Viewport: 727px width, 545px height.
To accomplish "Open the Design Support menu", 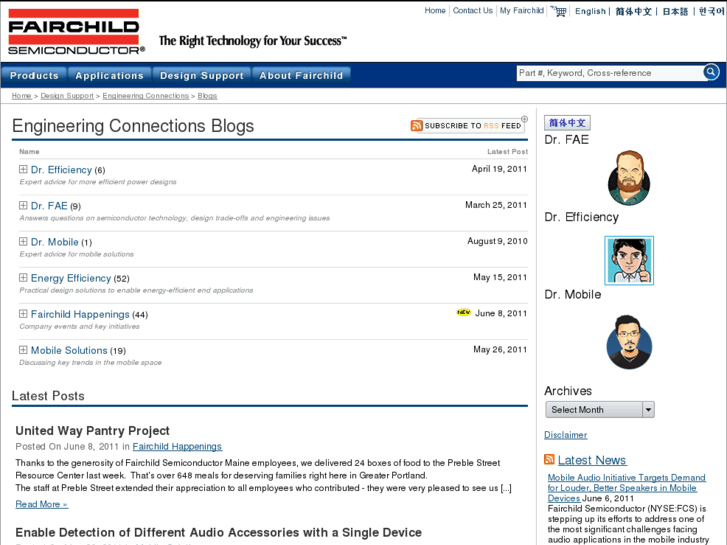I will [x=202, y=76].
